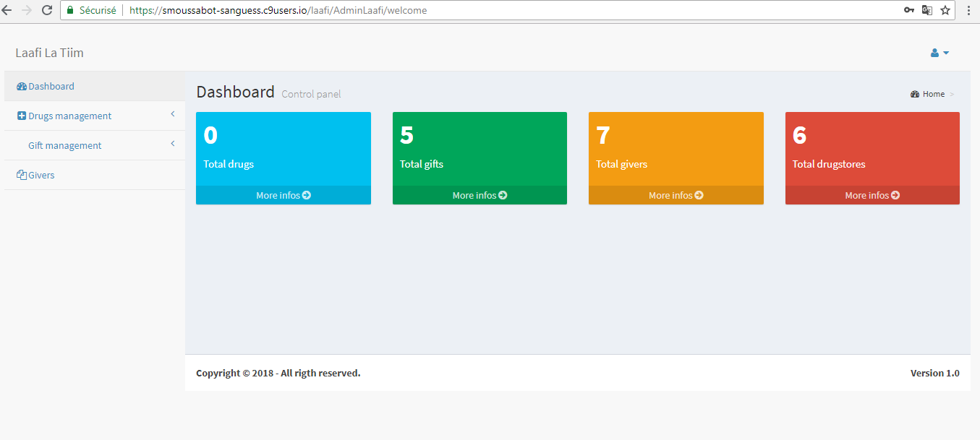Click the translate page icon
The image size is (980, 440).
(927, 10)
